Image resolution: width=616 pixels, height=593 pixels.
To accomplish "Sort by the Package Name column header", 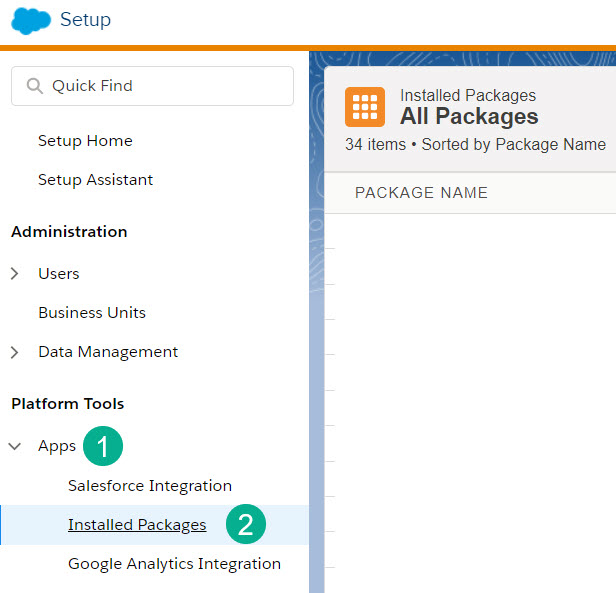I will point(421,193).
